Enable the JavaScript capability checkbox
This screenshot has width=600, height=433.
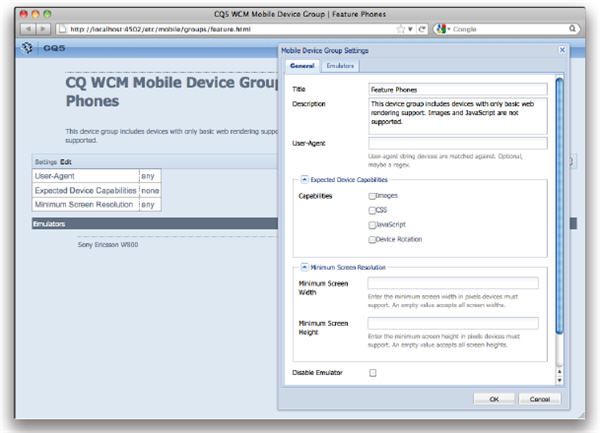click(x=372, y=225)
